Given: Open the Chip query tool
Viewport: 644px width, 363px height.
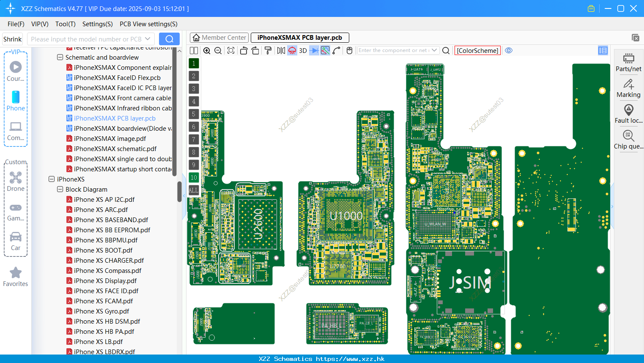Looking at the screenshot, I should point(628,140).
